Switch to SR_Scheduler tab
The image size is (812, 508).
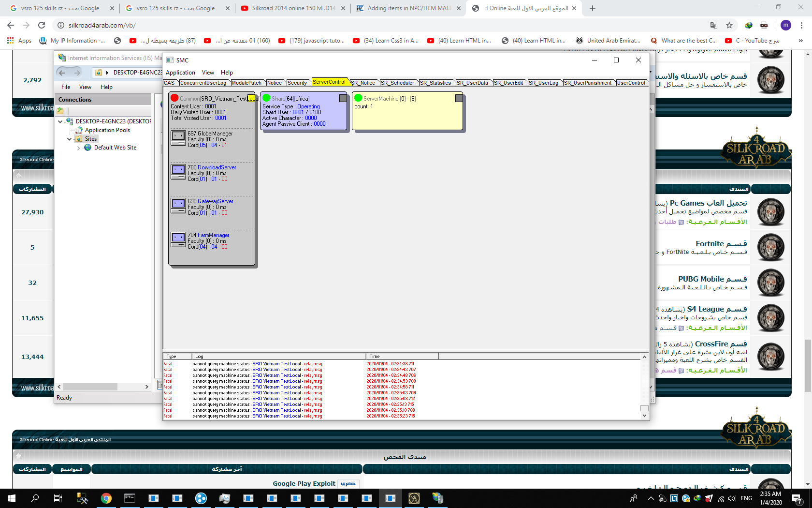click(x=397, y=83)
